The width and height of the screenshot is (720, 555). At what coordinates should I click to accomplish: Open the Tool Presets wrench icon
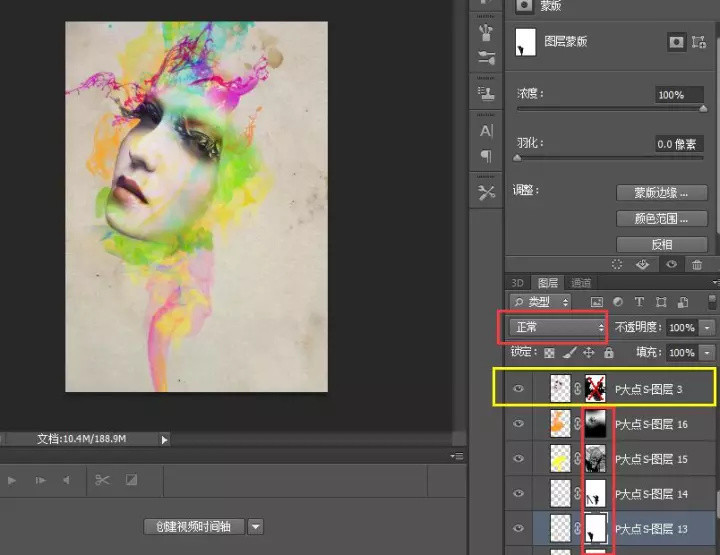[x=487, y=192]
